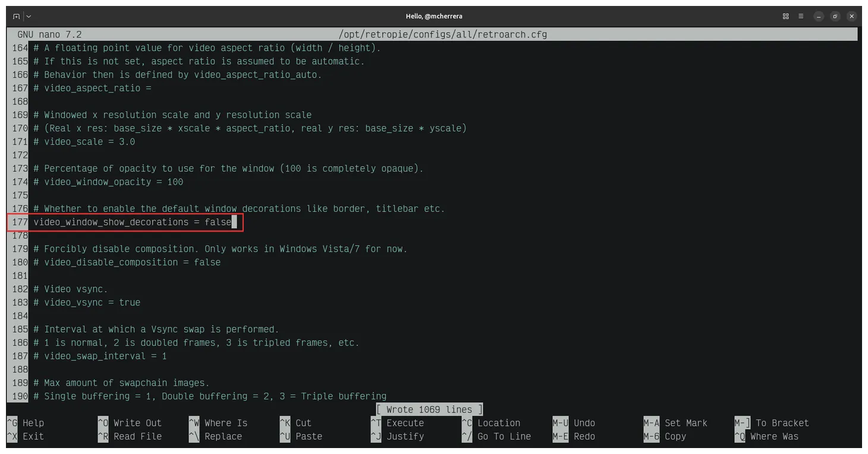The height and width of the screenshot is (454, 868).
Task: Minimize the terminal window
Action: tap(819, 16)
